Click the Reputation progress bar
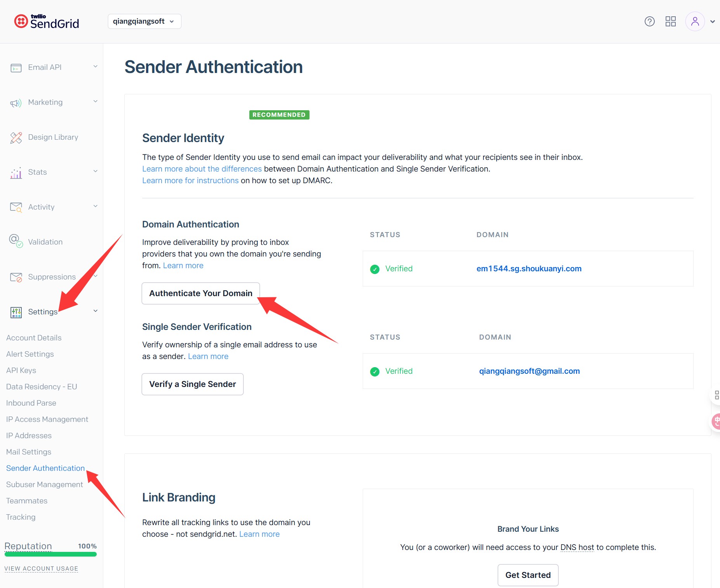 (x=50, y=554)
